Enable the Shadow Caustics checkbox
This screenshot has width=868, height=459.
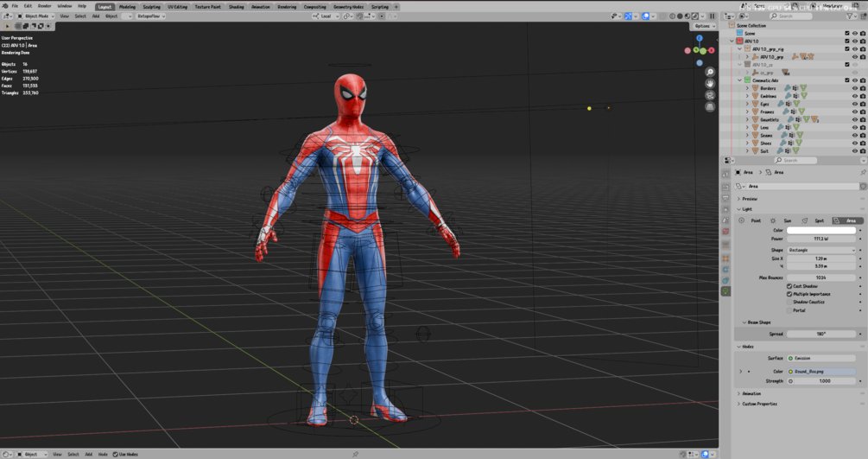pyautogui.click(x=789, y=302)
